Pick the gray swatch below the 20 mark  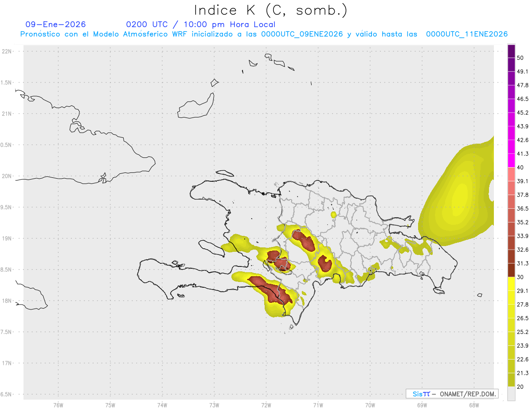(x=511, y=394)
